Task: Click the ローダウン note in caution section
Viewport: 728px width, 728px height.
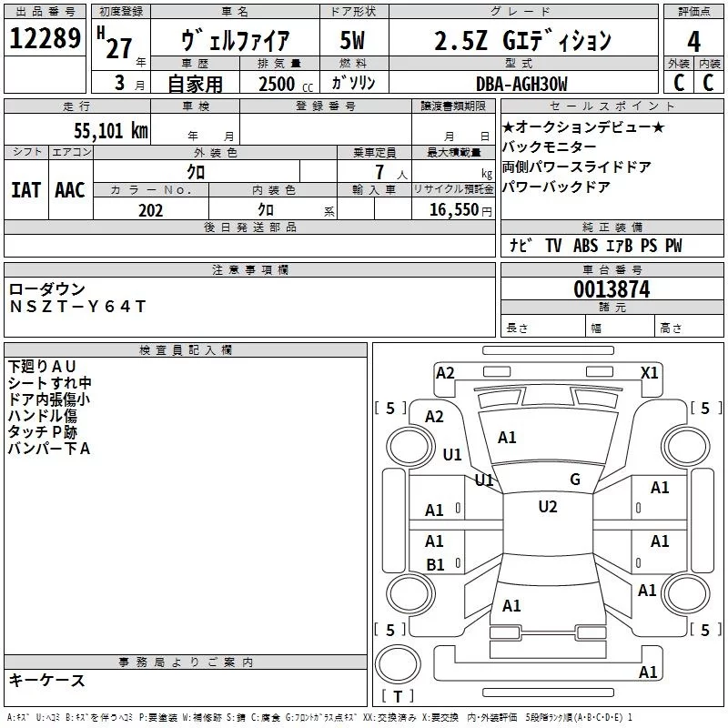Action: [47, 289]
